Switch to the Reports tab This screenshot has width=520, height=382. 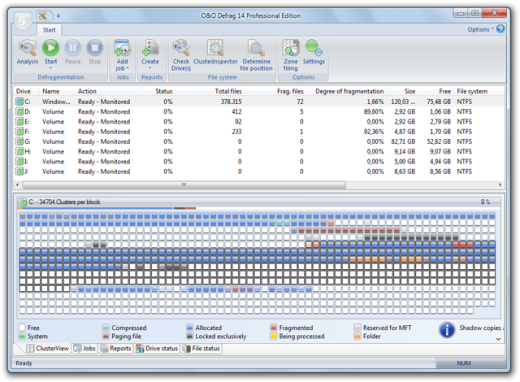[116, 348]
